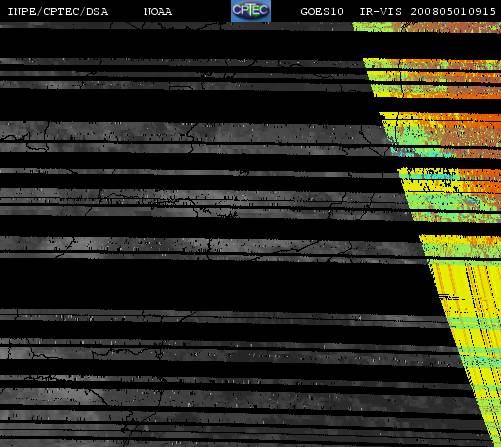Click the 2008 year digits in the timestamp
This screenshot has width=501, height=447.
[x=424, y=12]
